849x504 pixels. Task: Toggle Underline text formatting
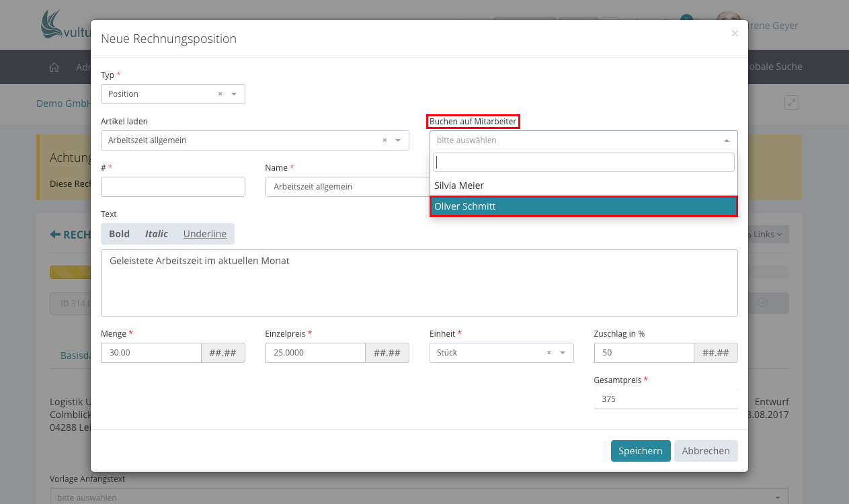pyautogui.click(x=204, y=234)
